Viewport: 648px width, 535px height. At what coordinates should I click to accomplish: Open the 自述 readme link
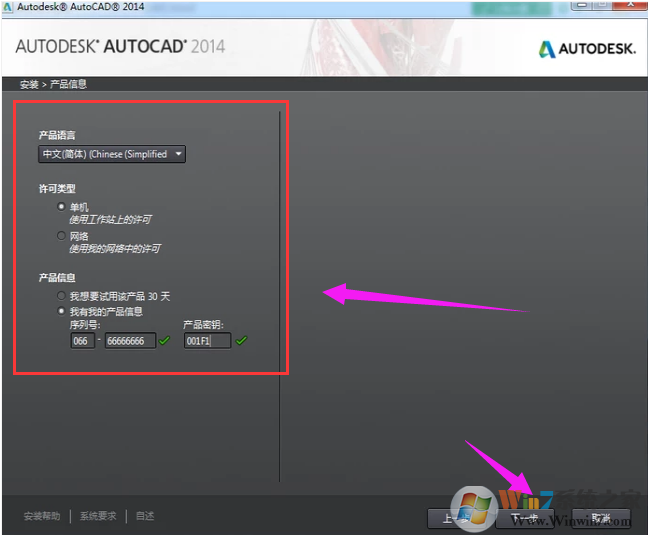145,516
